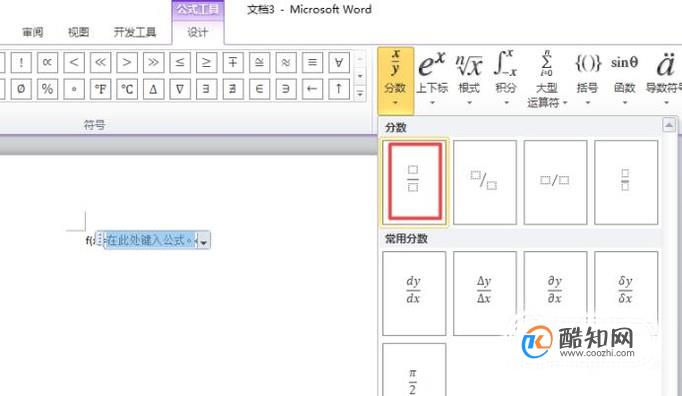
Task: Choose the linear fraction template
Action: [555, 182]
